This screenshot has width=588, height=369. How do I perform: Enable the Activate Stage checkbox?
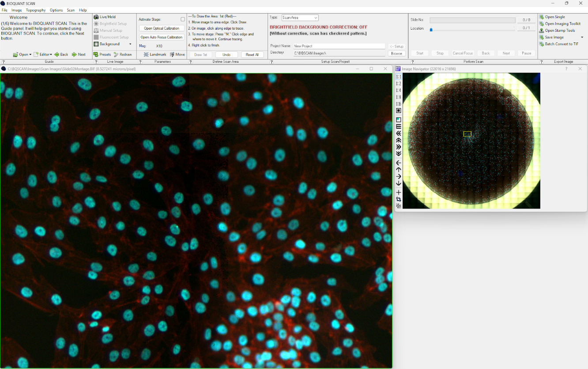coord(183,19)
